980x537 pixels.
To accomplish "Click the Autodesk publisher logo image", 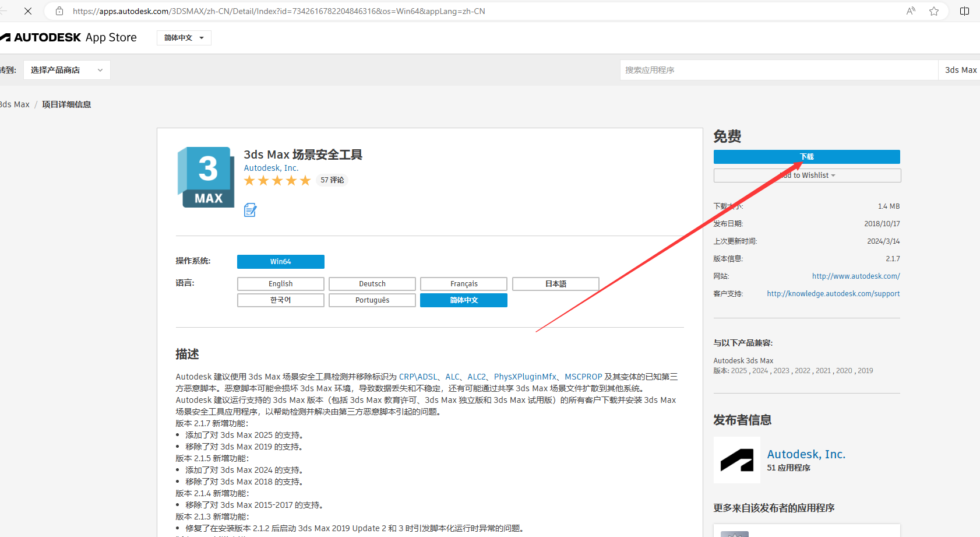I will pyautogui.click(x=736, y=460).
